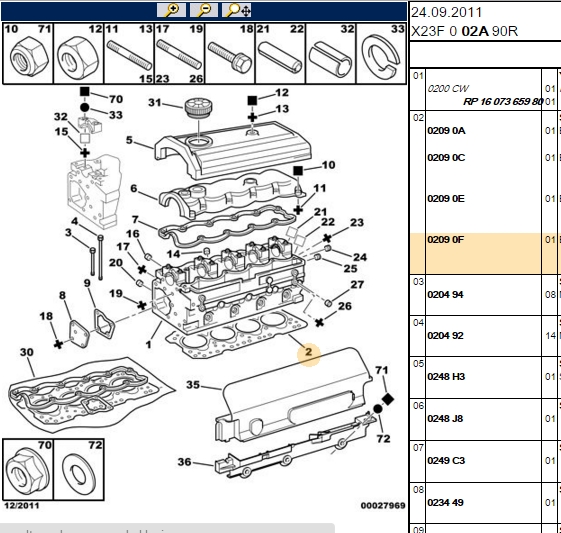
Task: Open part number 0204 92
Action: (445, 336)
